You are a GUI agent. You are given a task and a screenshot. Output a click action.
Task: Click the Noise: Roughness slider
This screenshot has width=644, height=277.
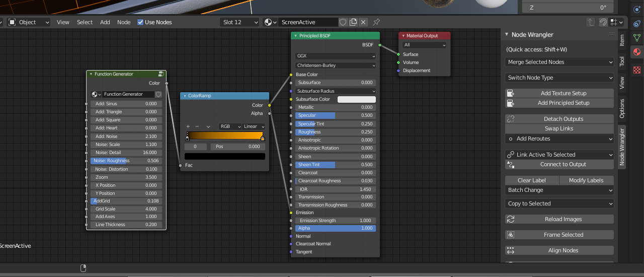(126, 161)
